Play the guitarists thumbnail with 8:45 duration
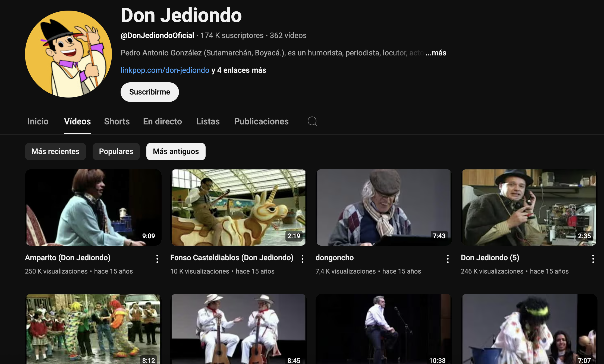The width and height of the screenshot is (604, 364). coord(238,329)
